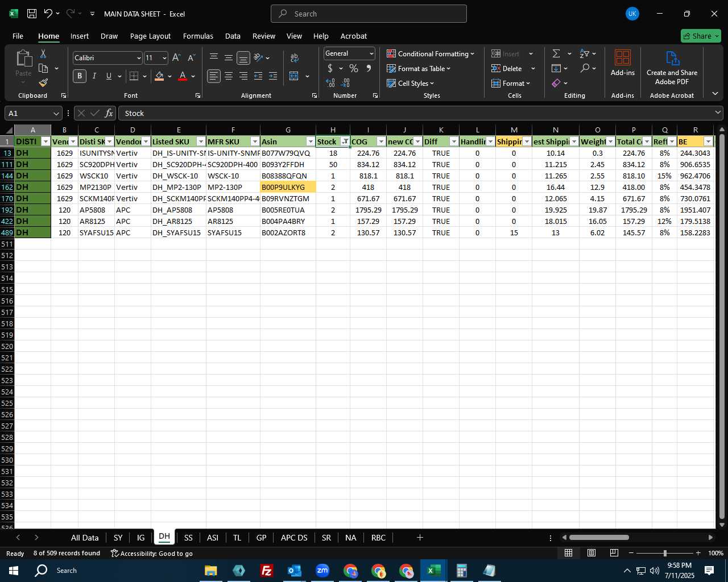Open Outlook from the taskbar
This screenshot has width=728, height=582.
[294, 570]
